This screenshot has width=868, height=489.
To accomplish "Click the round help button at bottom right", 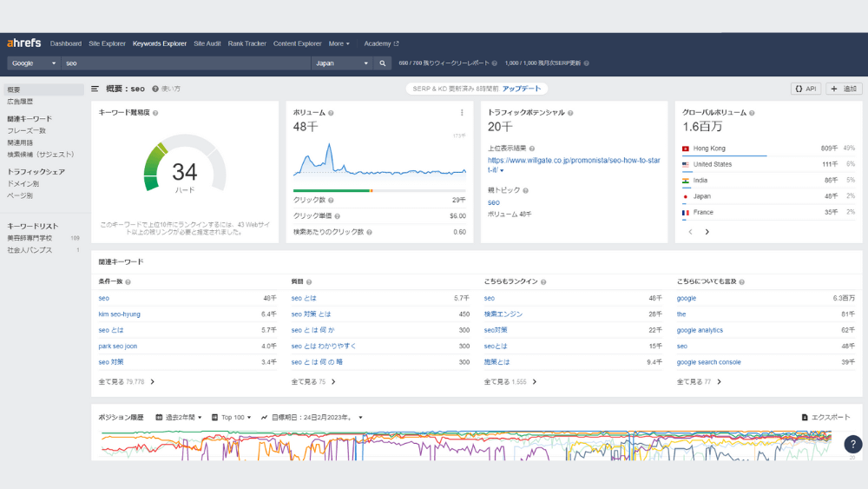I will click(x=853, y=444).
